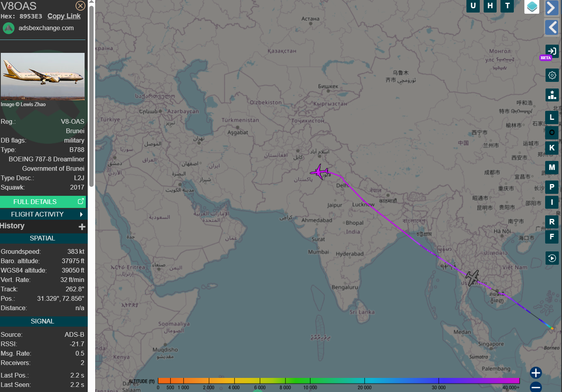This screenshot has width=562, height=392.
Task: Click BOEING 787-8 Dreamliner text
Action: pyautogui.click(x=47, y=159)
